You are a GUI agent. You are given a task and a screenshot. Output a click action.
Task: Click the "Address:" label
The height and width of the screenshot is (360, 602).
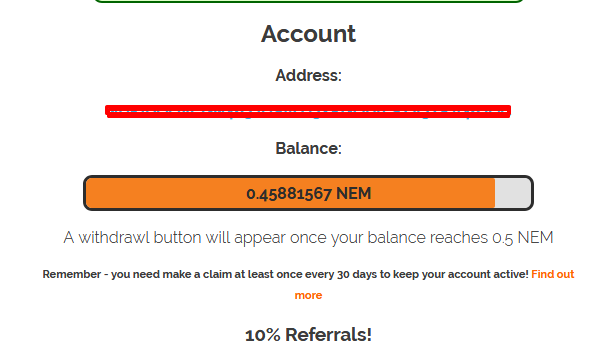pyautogui.click(x=308, y=75)
